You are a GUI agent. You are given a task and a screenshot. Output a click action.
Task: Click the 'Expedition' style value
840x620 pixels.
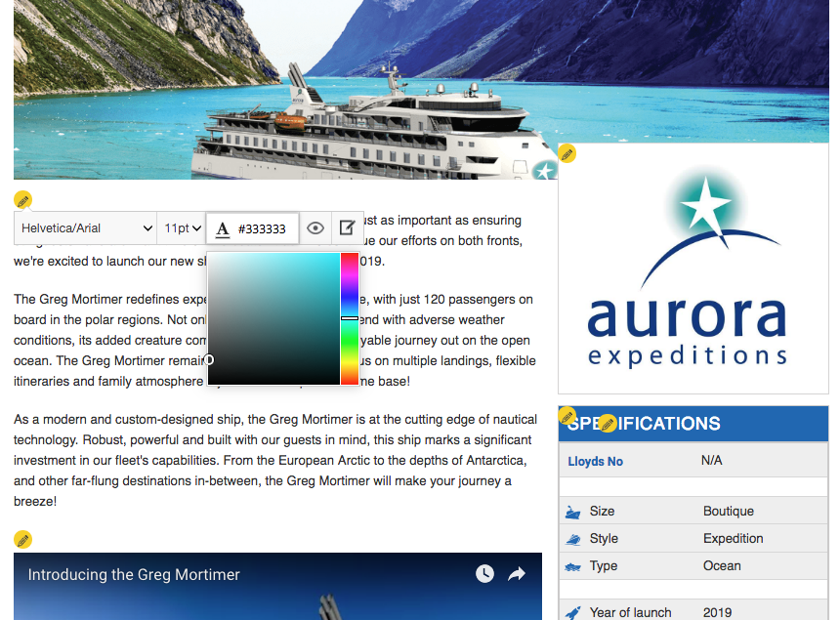point(733,539)
